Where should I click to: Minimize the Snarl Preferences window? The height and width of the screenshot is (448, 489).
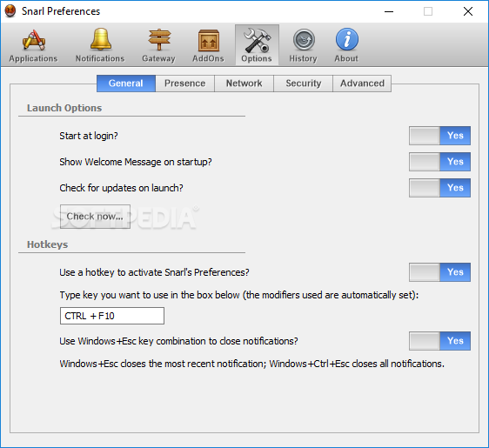click(x=389, y=11)
